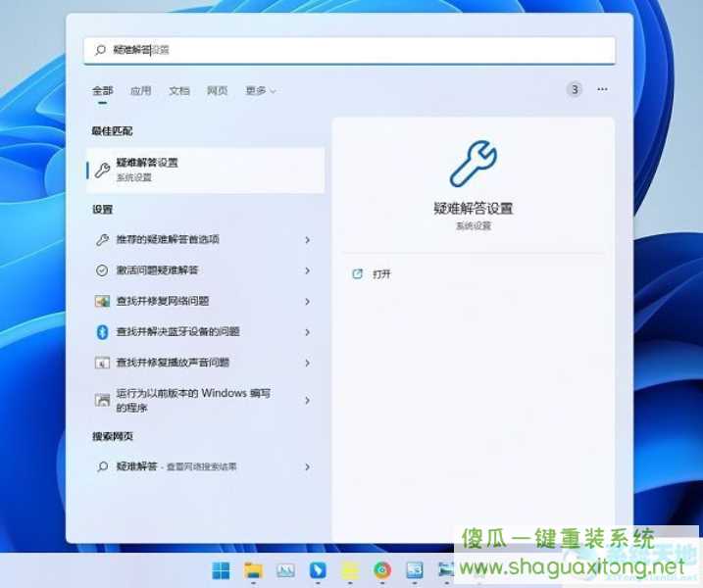Expand 运行为以前版本的 Windows 编写的程序 with its chevron
Image resolution: width=703 pixels, height=588 pixels.
tap(308, 400)
